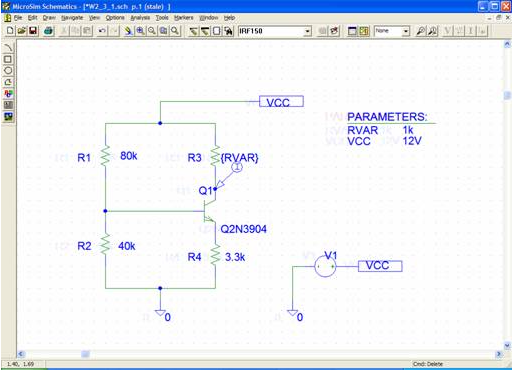Click the R3 value {RVAR}

239,158
